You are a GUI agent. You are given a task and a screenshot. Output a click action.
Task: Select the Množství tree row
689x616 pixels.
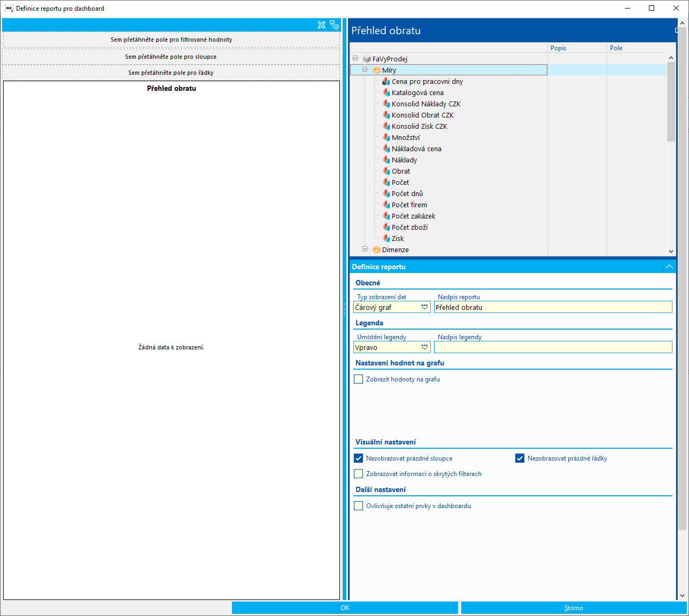tap(508, 138)
